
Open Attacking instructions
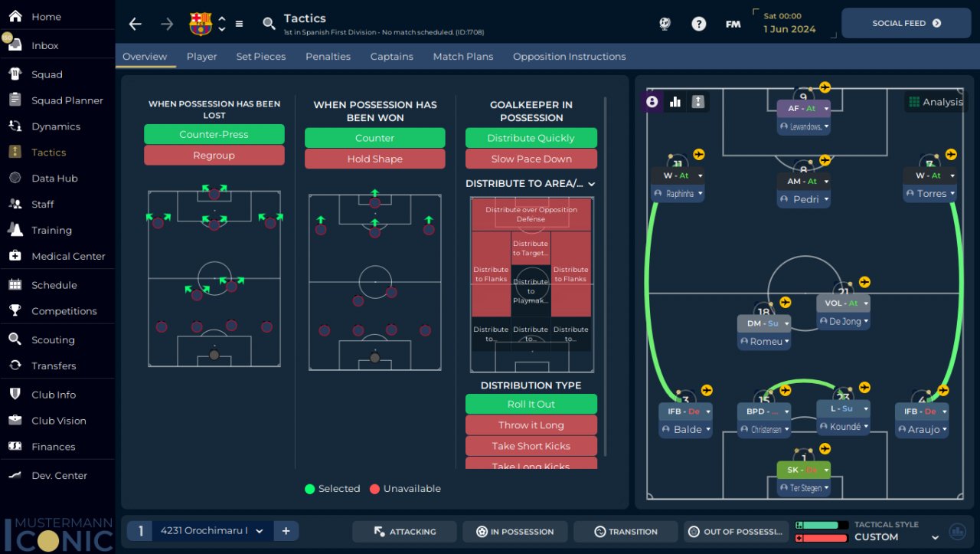click(x=404, y=532)
